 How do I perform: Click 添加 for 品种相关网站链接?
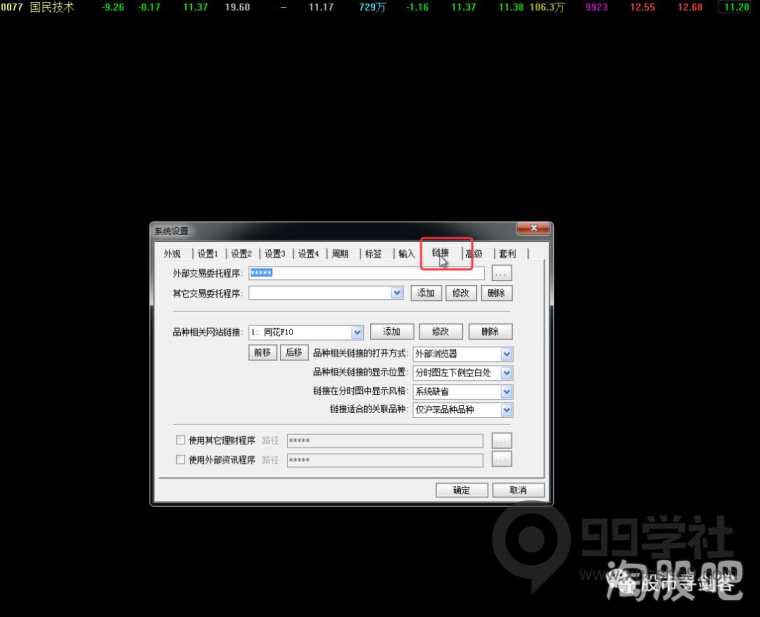[x=392, y=332]
